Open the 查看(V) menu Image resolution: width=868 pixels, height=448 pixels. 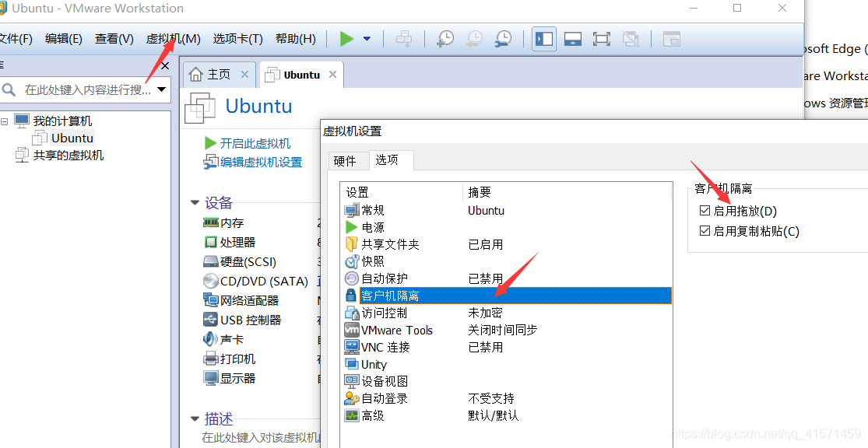pos(114,39)
